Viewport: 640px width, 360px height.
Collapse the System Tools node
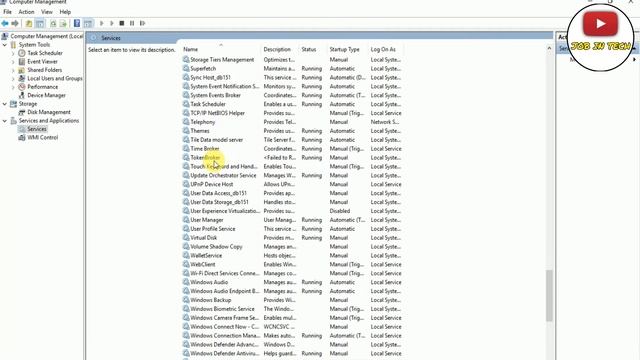(5, 45)
